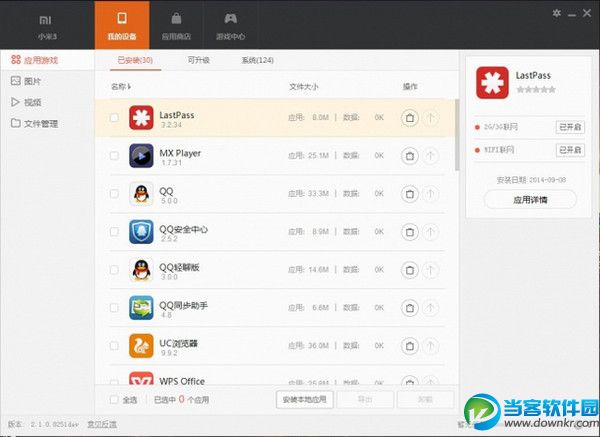Viewport: 600px width, 437px height.
Task: Click 安装本地应用 install local app button
Action: [305, 399]
